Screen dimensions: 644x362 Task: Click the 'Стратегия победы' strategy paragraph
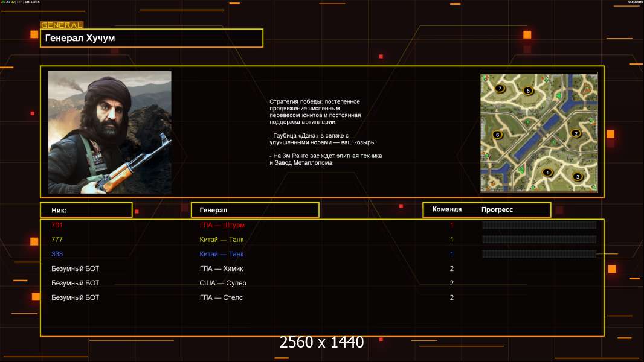click(315, 112)
